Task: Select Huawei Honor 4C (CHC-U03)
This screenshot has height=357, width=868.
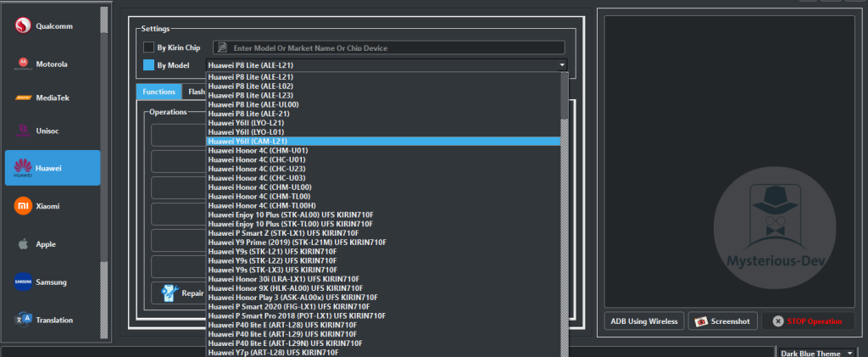Action: click(x=382, y=178)
